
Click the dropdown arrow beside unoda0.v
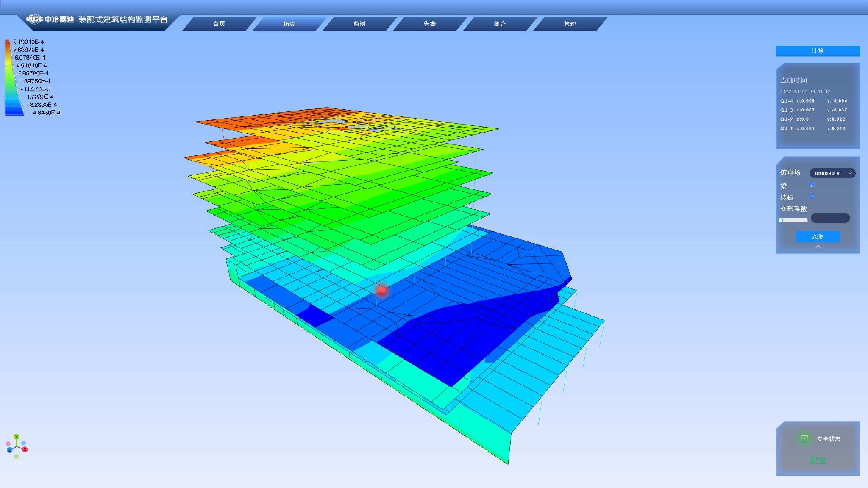tap(850, 173)
